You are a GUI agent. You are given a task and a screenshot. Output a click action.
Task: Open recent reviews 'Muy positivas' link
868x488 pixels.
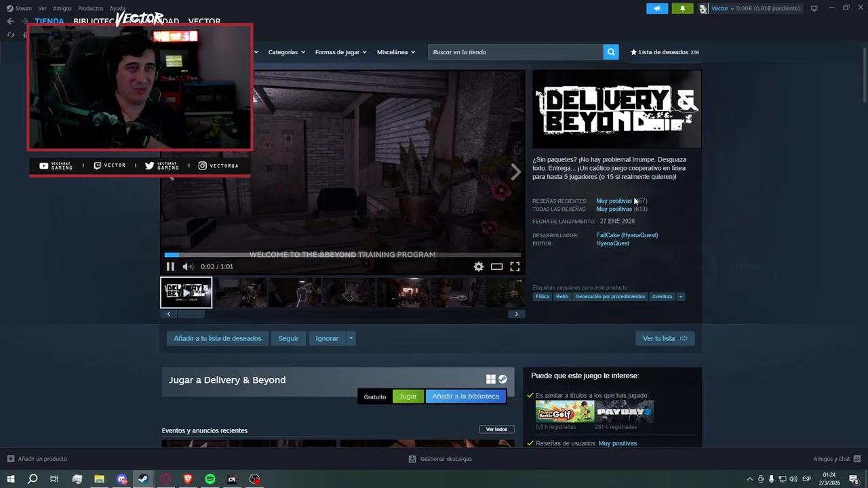pos(614,201)
